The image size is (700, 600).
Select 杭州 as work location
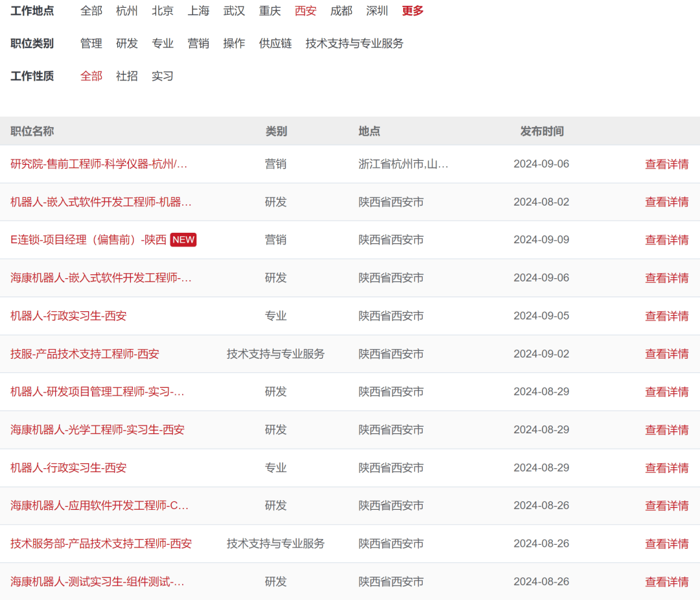127,11
